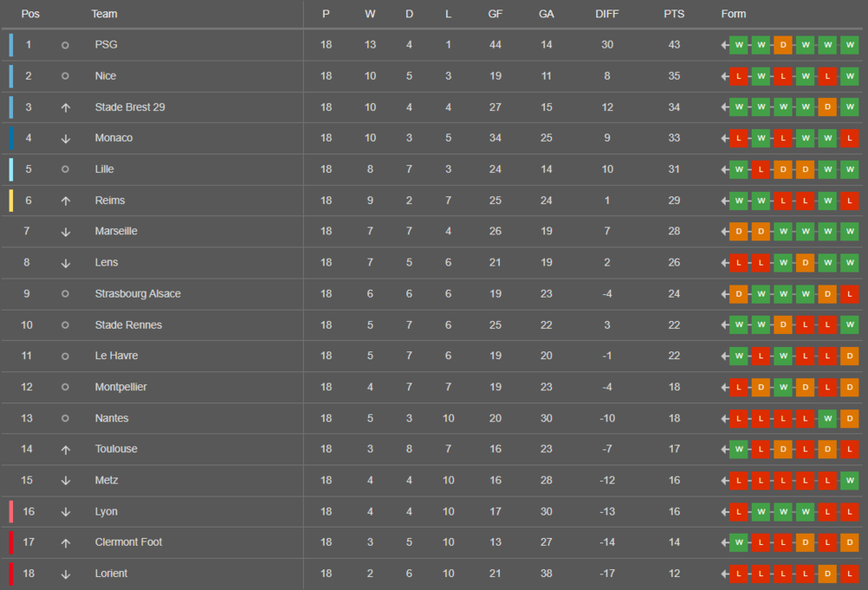Screen dimensions: 868x590
Task: Click Metz's latest green W form badge
Action: point(850,481)
